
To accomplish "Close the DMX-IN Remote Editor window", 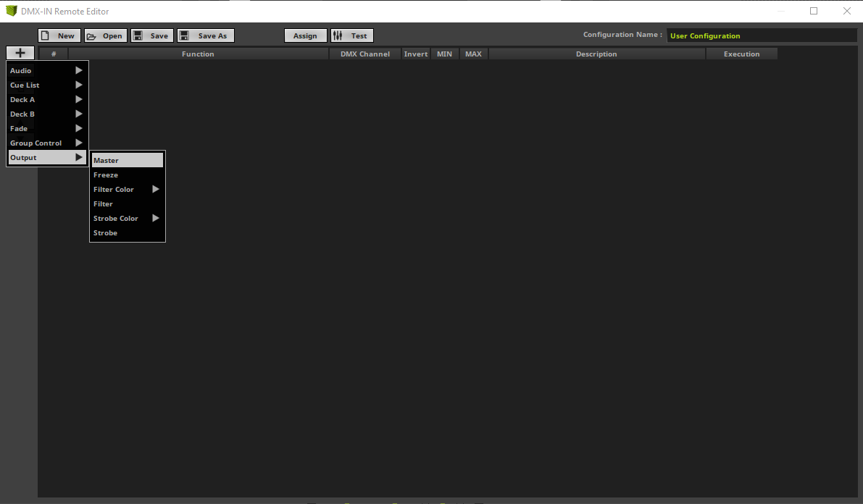I will [846, 11].
